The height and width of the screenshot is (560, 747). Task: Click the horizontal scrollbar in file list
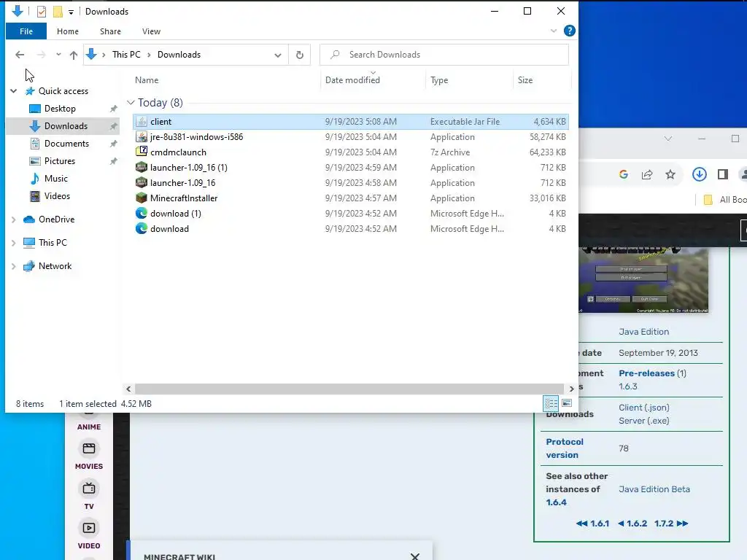[x=349, y=389]
